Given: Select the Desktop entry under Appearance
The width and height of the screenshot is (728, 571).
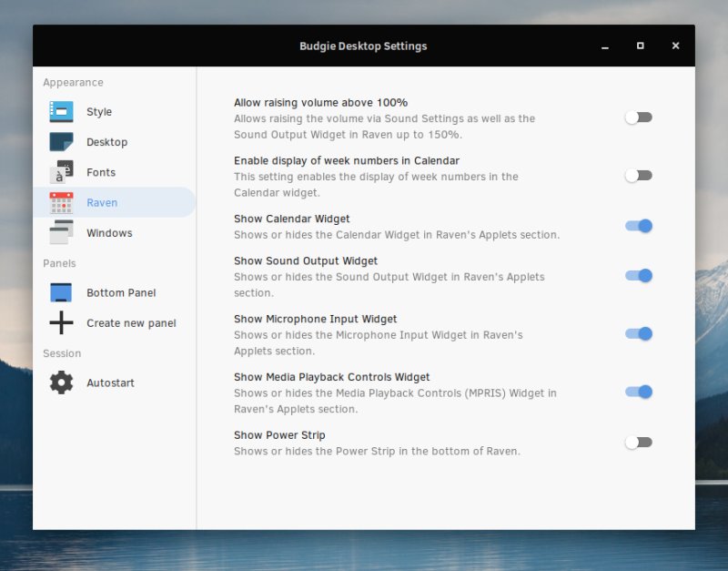Looking at the screenshot, I should coord(108,142).
